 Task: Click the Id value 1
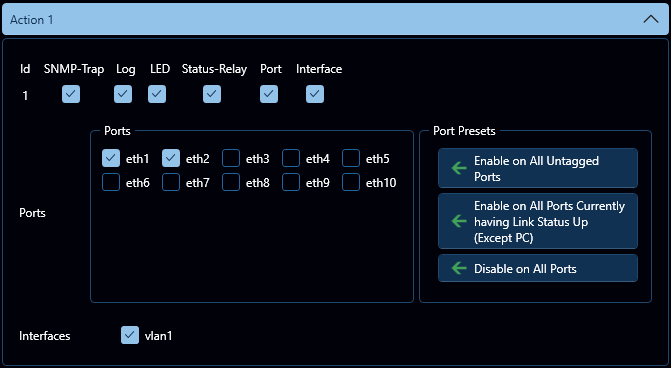pyautogui.click(x=25, y=95)
